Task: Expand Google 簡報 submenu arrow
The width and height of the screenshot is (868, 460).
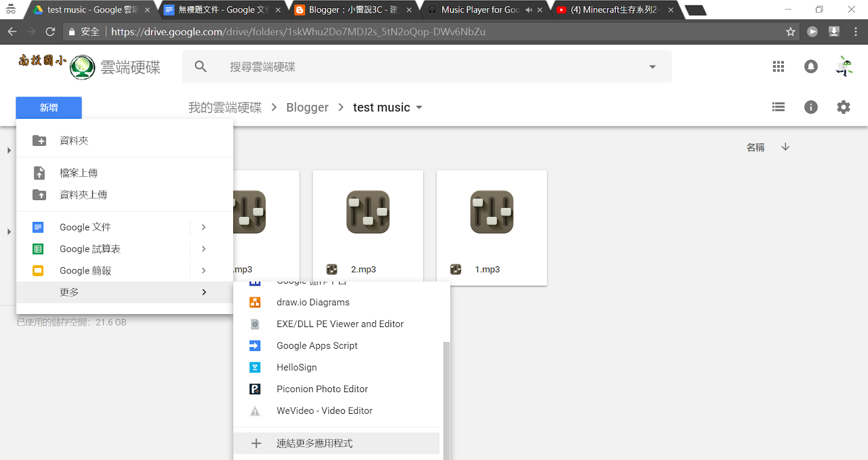Action: coord(204,271)
